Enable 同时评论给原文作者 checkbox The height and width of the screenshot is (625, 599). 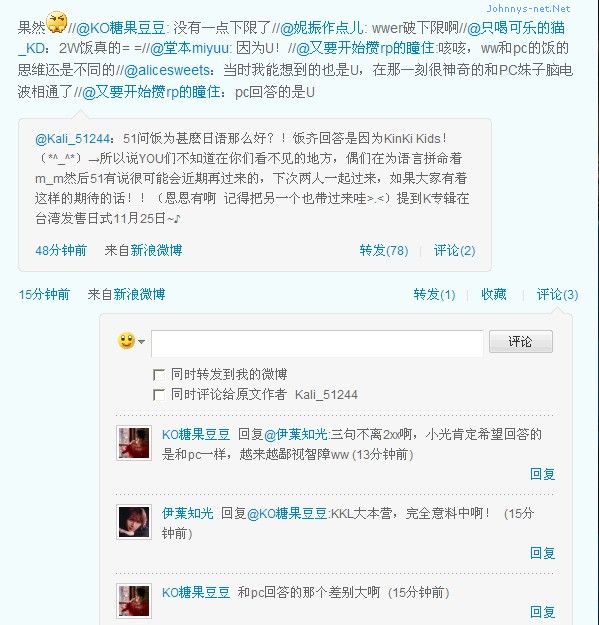click(159, 395)
